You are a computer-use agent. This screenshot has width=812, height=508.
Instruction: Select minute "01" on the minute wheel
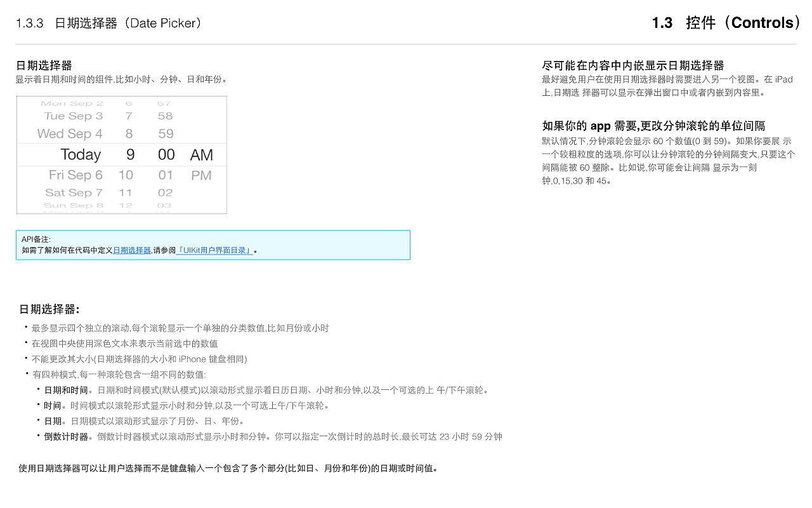coord(166,175)
